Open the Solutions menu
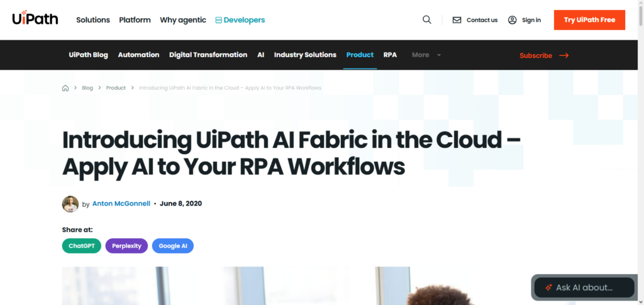The height and width of the screenshot is (305, 644). [x=93, y=20]
